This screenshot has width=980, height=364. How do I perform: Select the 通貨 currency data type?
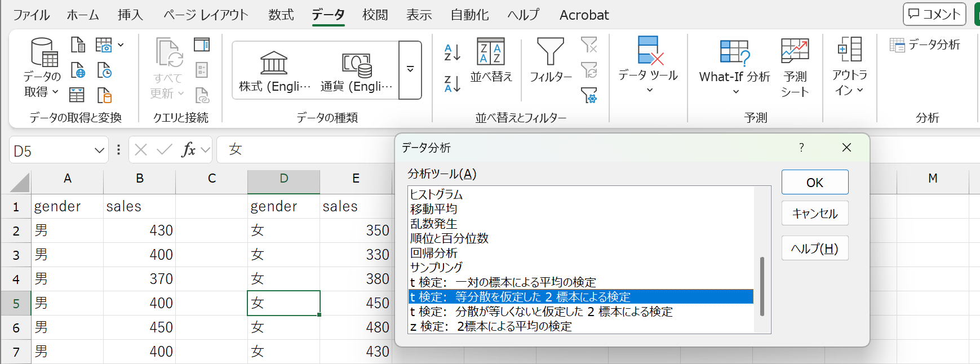pyautogui.click(x=356, y=71)
